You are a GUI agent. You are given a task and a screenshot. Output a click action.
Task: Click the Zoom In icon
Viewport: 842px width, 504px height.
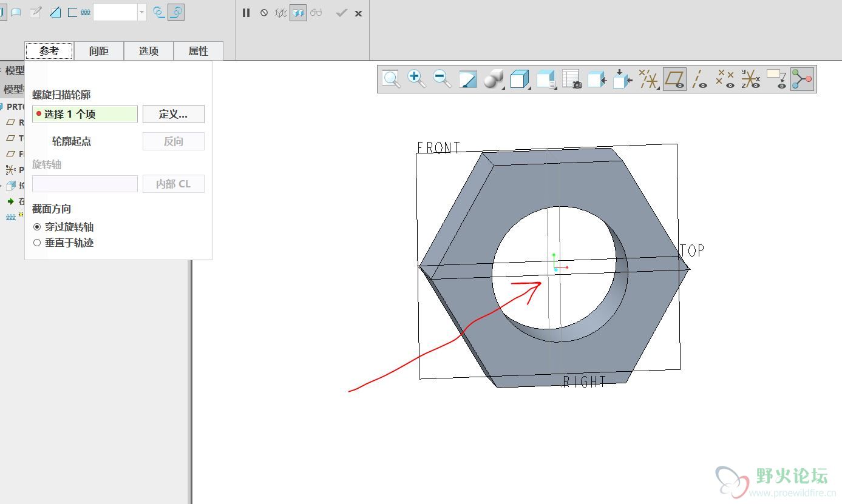pos(416,79)
